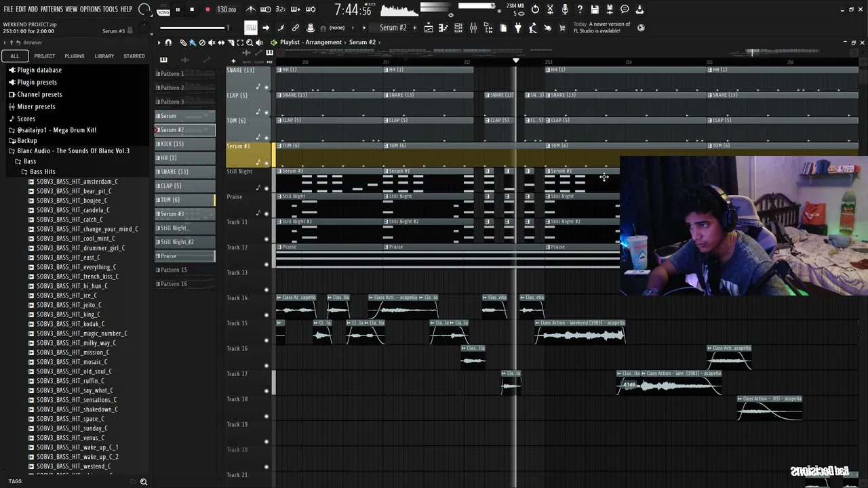Choose the Select marquee tool in playlist

point(240,42)
